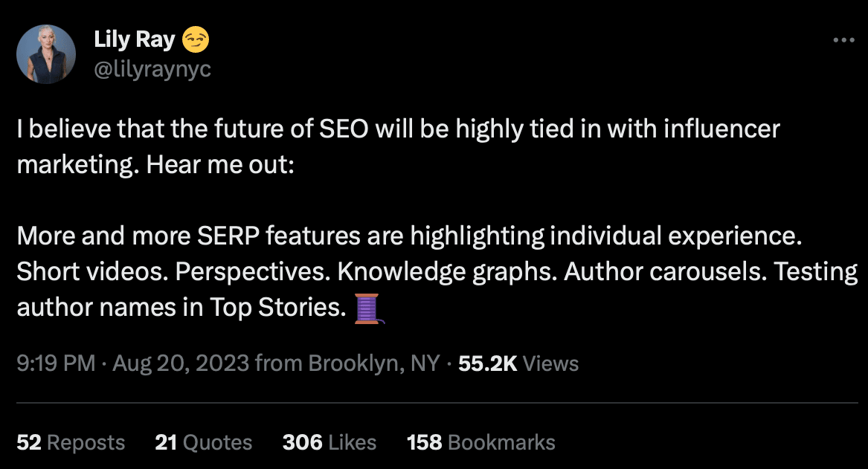This screenshot has height=469, width=868.
Task: Click the Brooklyn, NY location text
Action: click(x=373, y=363)
